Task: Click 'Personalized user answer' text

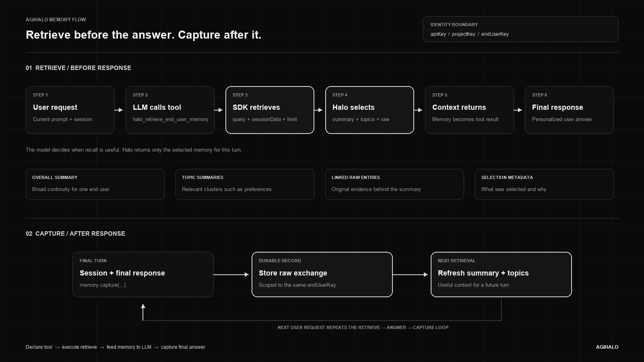Action: [562, 119]
